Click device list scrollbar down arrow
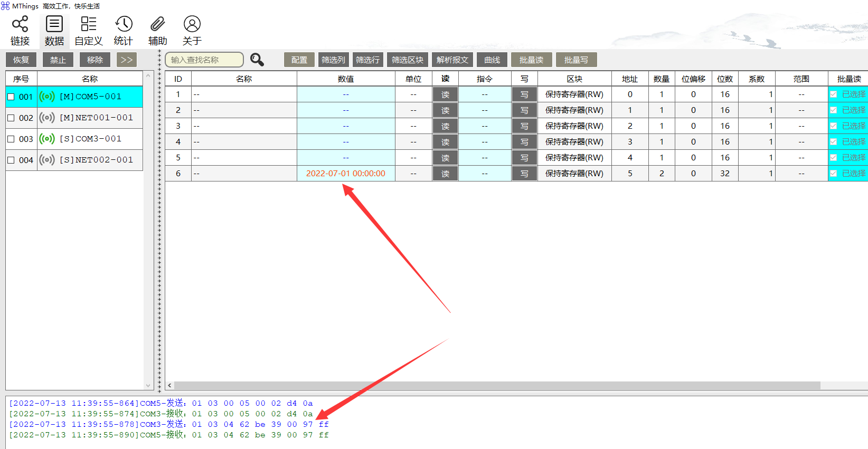Image resolution: width=868 pixels, height=449 pixels. tap(148, 386)
